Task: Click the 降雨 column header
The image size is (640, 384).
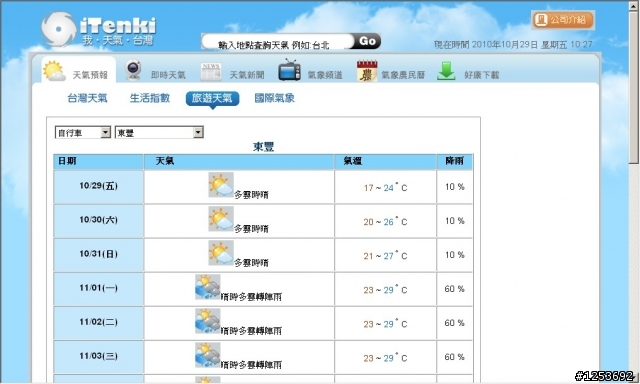Action: tap(455, 161)
